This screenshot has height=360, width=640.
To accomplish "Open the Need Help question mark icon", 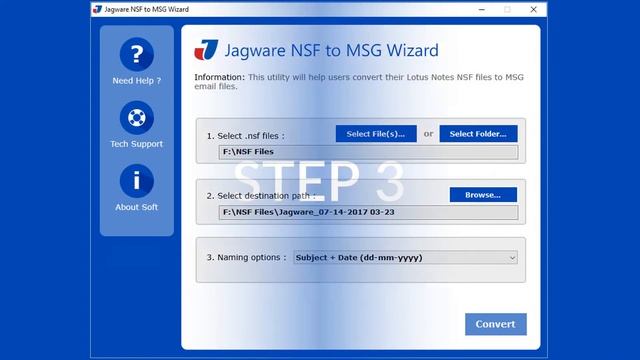I will [x=137, y=54].
